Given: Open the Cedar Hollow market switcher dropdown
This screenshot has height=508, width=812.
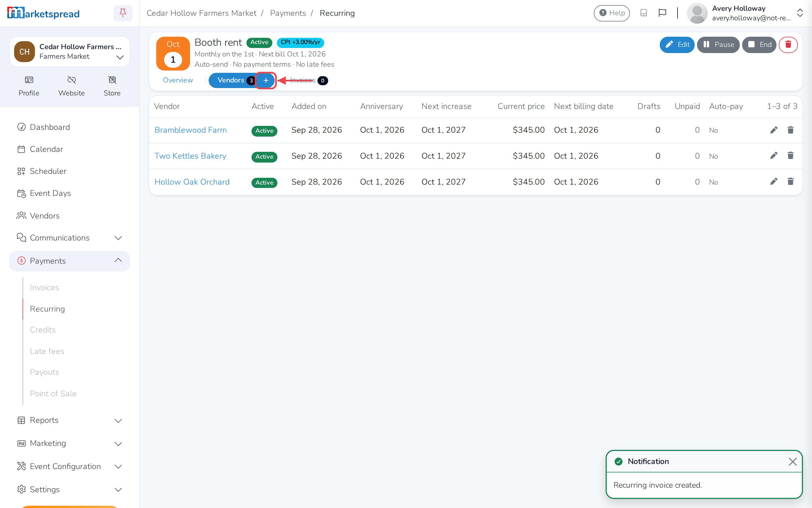Looking at the screenshot, I should [69, 51].
